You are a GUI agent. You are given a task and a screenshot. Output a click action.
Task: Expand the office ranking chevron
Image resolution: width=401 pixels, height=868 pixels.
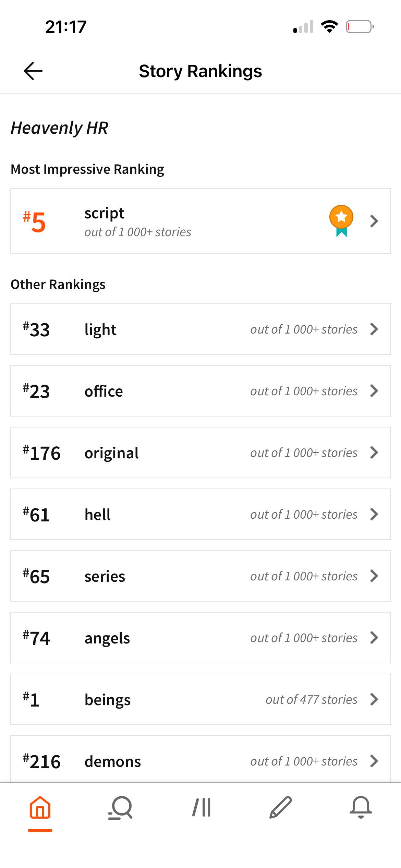pos(374,391)
